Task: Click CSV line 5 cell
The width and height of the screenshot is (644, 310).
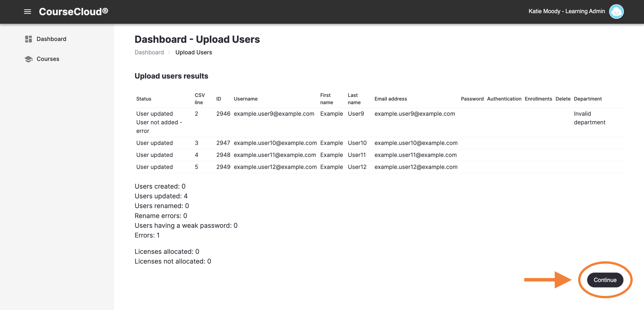Action: coord(196,167)
